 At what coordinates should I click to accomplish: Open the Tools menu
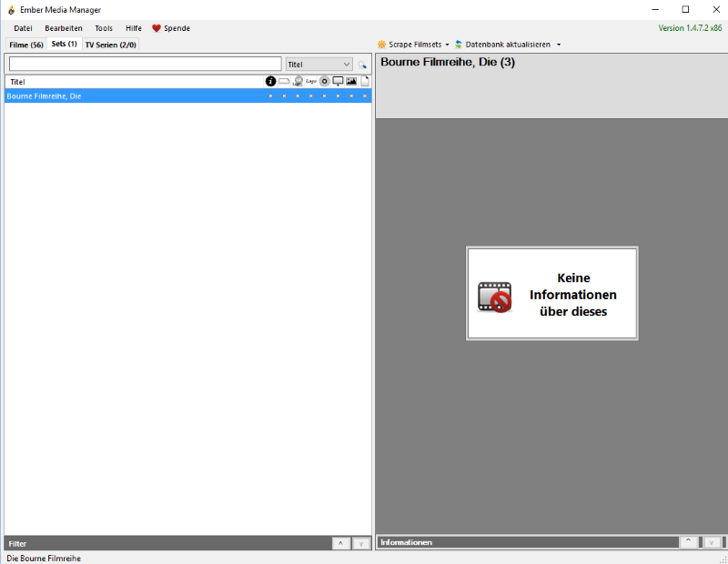tap(104, 28)
